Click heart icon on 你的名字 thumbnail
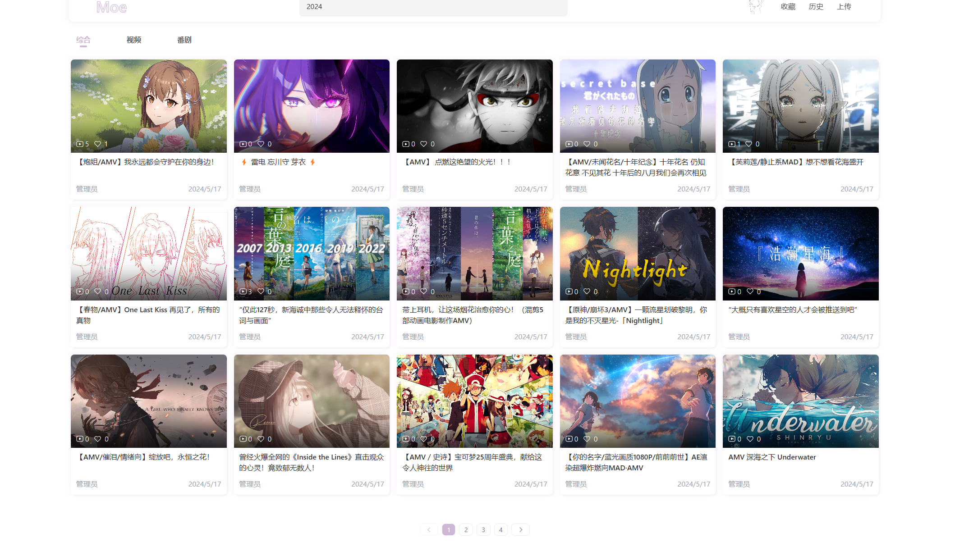The height and width of the screenshot is (560, 955). [587, 439]
